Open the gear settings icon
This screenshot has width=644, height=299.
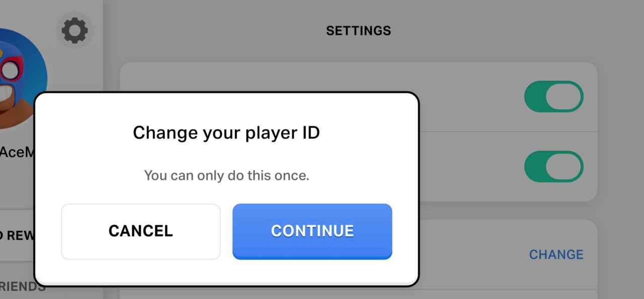point(74,31)
